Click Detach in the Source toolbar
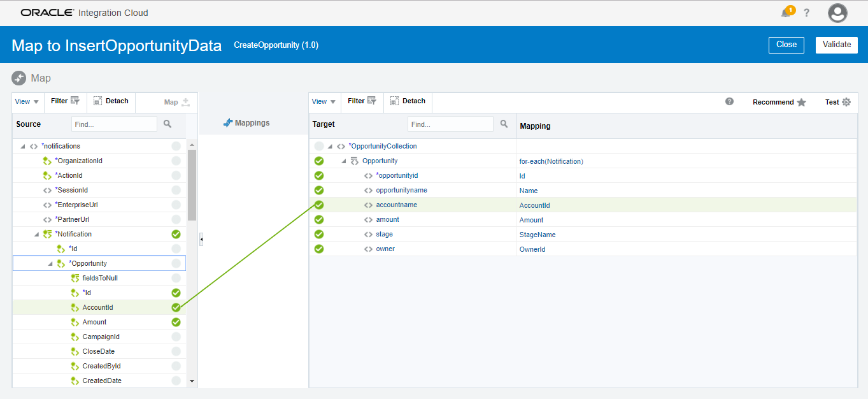 tap(111, 101)
